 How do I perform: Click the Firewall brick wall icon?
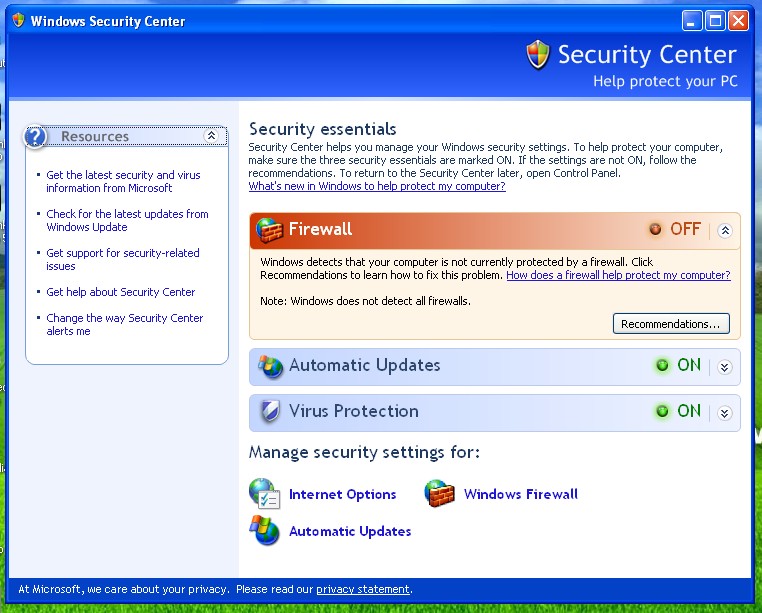[x=269, y=229]
